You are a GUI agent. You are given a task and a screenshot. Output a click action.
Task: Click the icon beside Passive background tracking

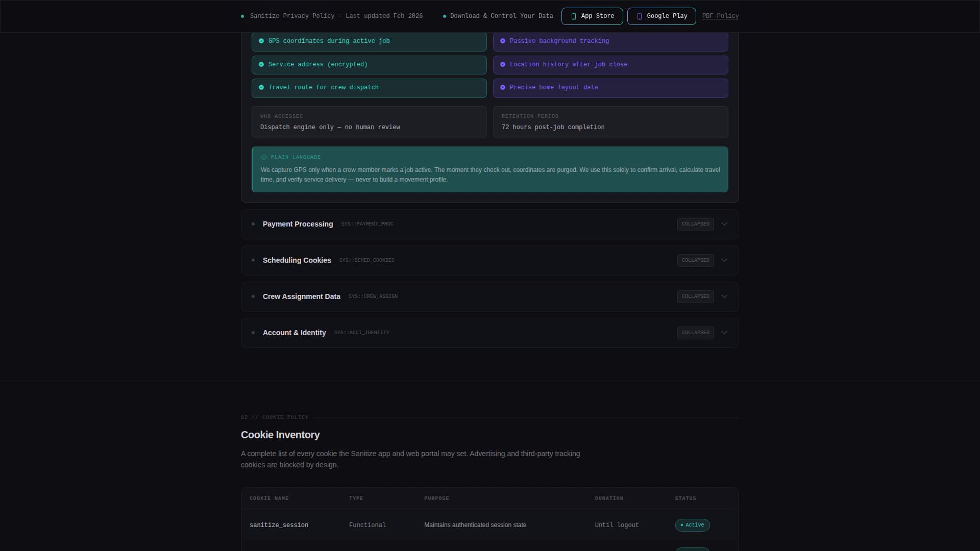503,41
